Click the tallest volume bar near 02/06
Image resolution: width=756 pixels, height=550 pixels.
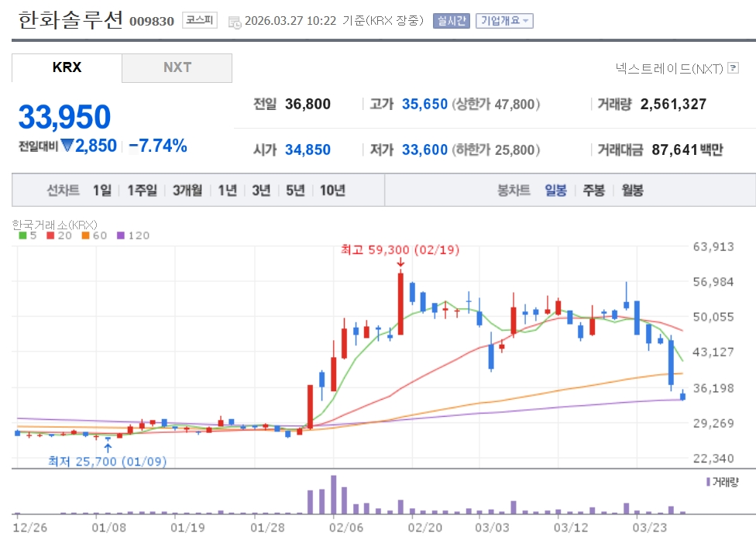[x=334, y=495]
